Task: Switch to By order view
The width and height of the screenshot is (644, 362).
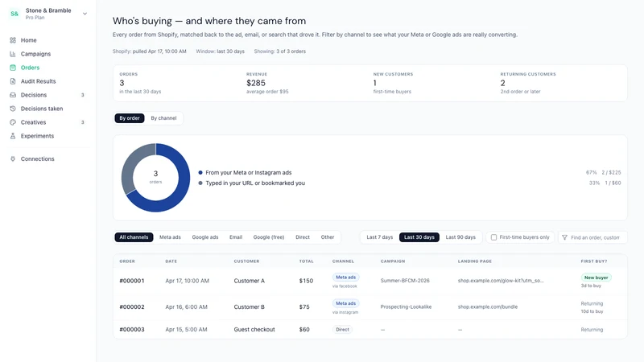Action: (130, 118)
